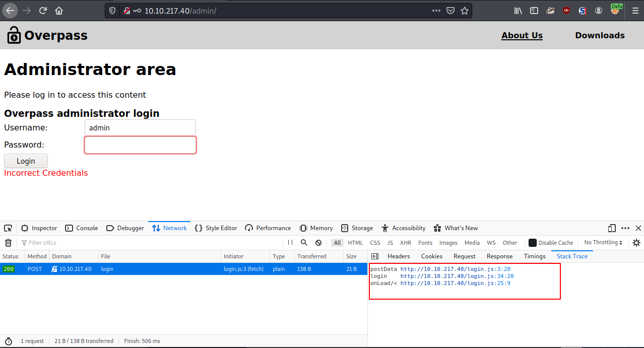Open the Accessibility tab

coord(404,228)
